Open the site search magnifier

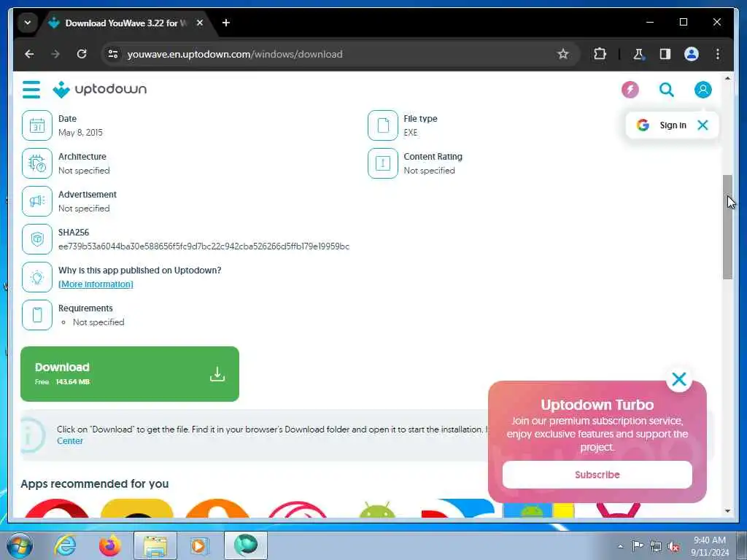(666, 90)
